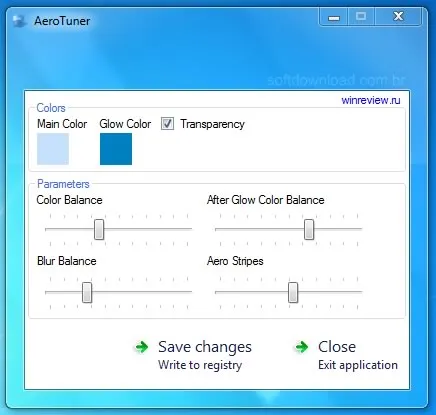
Task: Click the Aero Stripes label
Action: tap(235, 261)
